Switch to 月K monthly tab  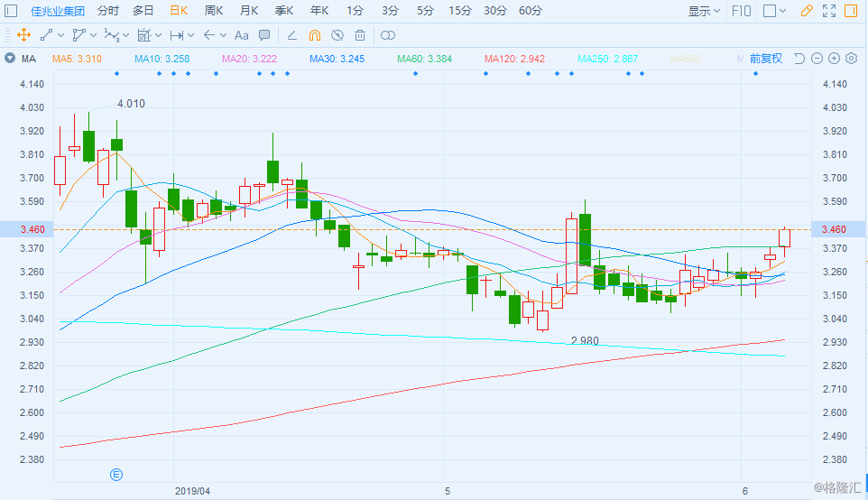(249, 11)
